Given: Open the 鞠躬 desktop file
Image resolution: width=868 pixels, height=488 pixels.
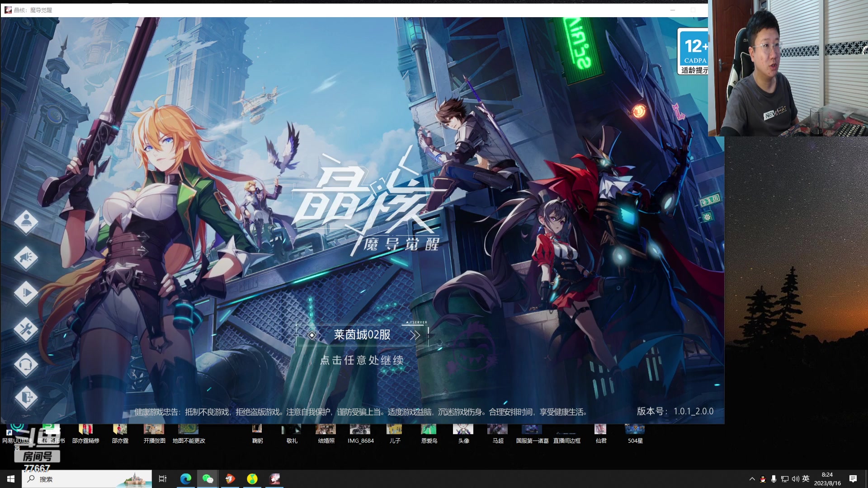Looking at the screenshot, I should 257,434.
